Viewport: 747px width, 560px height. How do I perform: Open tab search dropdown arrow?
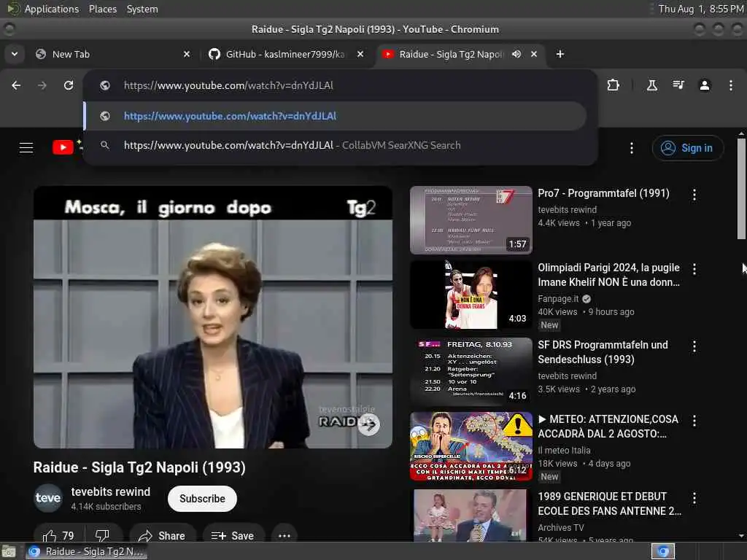(x=15, y=54)
